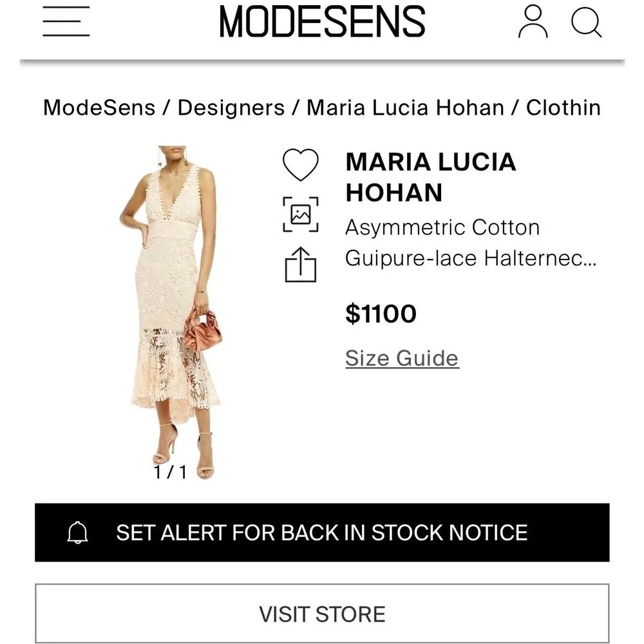This screenshot has height=644, width=644.
Task: Click the 1/1 image counter
Action: [169, 472]
